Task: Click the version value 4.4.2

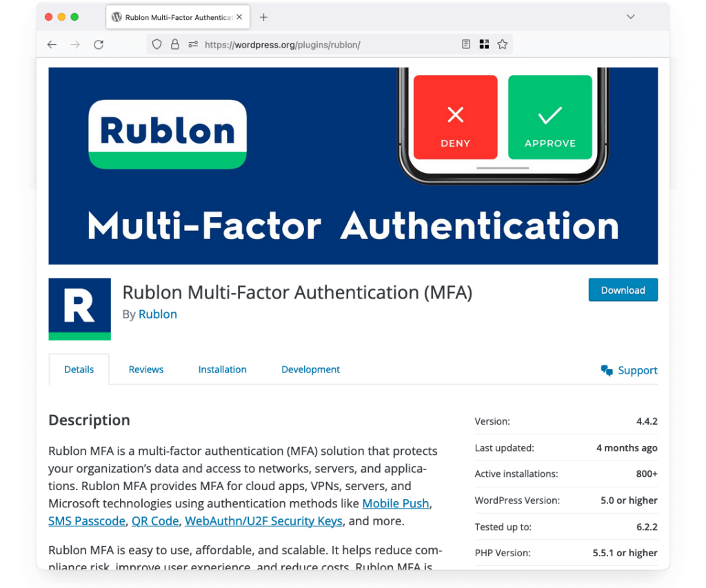Action: point(647,421)
